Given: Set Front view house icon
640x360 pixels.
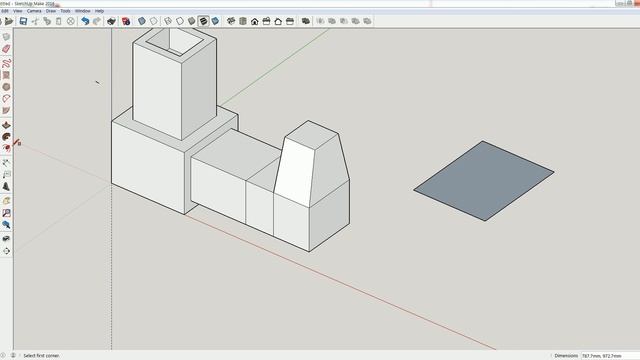Looking at the screenshot, I should click(x=255, y=21).
